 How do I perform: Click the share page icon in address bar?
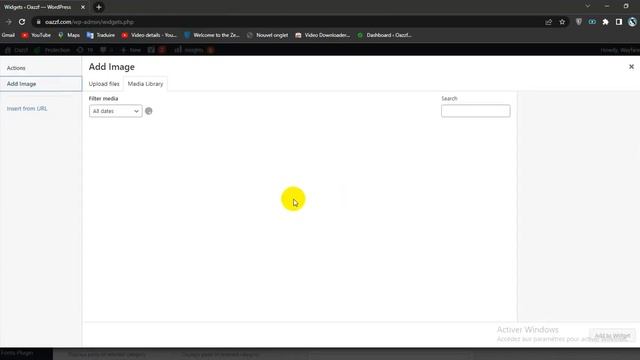click(549, 22)
